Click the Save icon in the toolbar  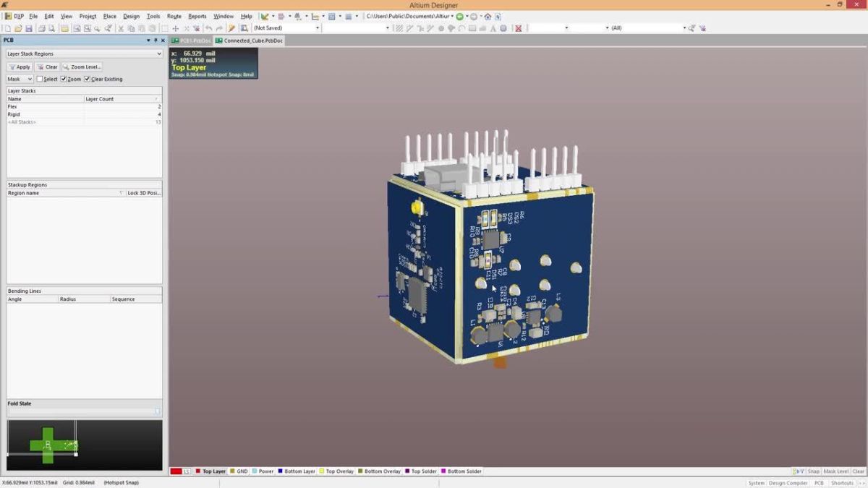(30, 27)
